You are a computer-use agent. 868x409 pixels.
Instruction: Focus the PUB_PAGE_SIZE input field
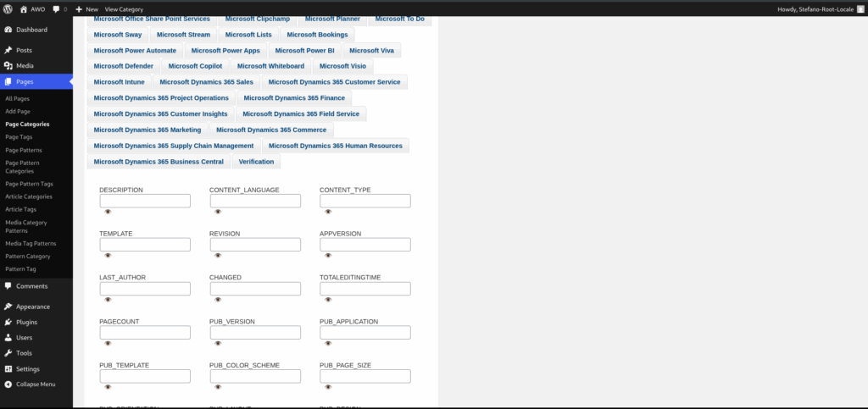click(x=365, y=376)
